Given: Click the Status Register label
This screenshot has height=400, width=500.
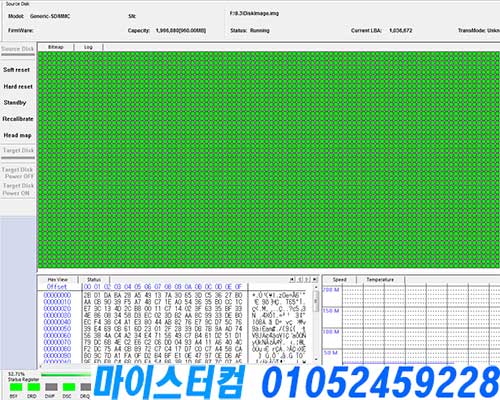Looking at the screenshot, I should pos(23,379).
